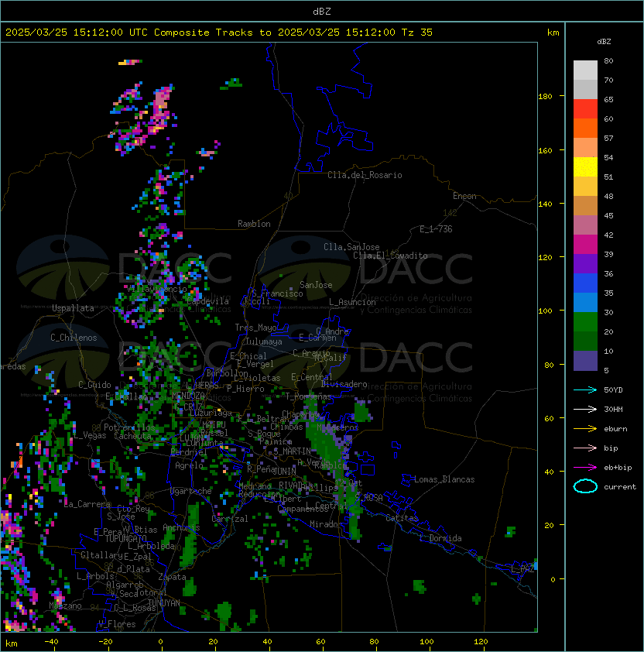
Task: Pick the magenta 39-42 dBZ swatch
Action: coord(585,245)
